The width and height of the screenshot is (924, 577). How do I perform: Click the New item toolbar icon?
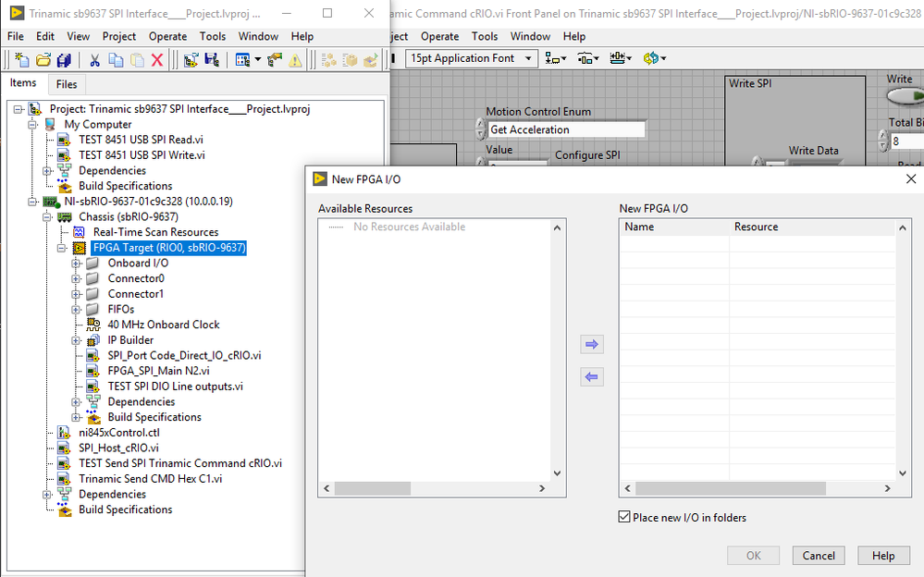pos(22,59)
